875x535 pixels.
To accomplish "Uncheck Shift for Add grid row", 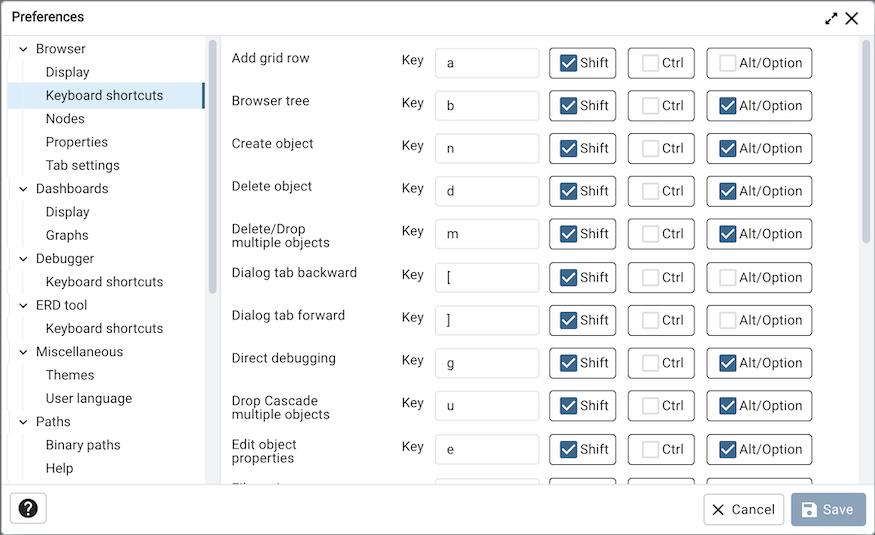I will pyautogui.click(x=569, y=63).
